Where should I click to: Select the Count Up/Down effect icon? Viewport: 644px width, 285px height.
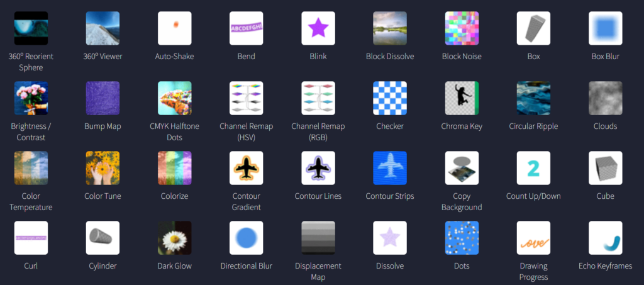point(533,168)
